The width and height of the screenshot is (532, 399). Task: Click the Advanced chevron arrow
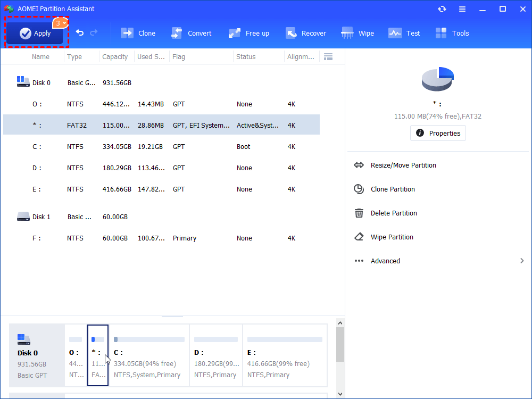[x=522, y=261]
